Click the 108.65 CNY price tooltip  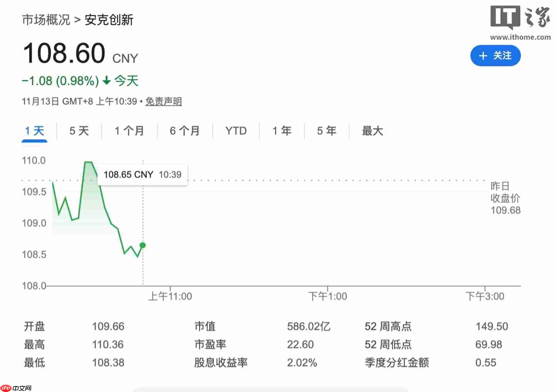tap(143, 174)
